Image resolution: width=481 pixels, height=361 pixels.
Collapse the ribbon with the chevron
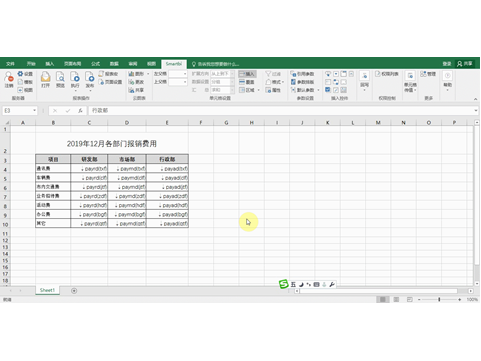point(475,99)
